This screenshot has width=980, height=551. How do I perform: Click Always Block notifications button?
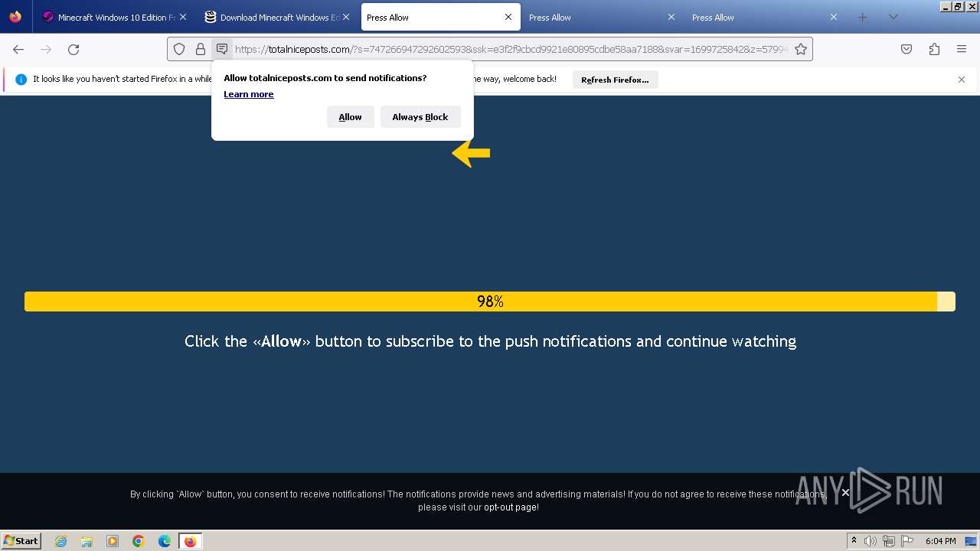pyautogui.click(x=420, y=116)
